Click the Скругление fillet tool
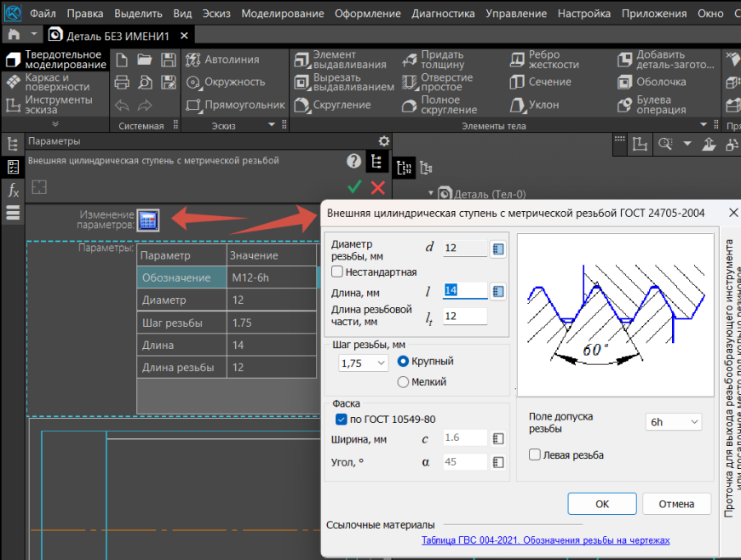The image size is (741, 560). click(332, 105)
